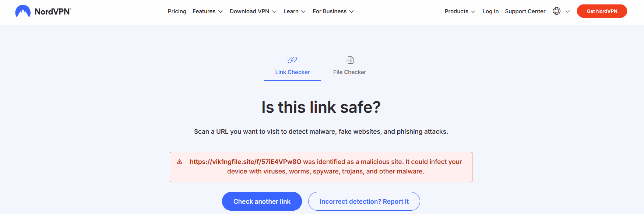The height and width of the screenshot is (214, 644).
Task: Click the malicious URL in the warning
Action: click(245, 162)
